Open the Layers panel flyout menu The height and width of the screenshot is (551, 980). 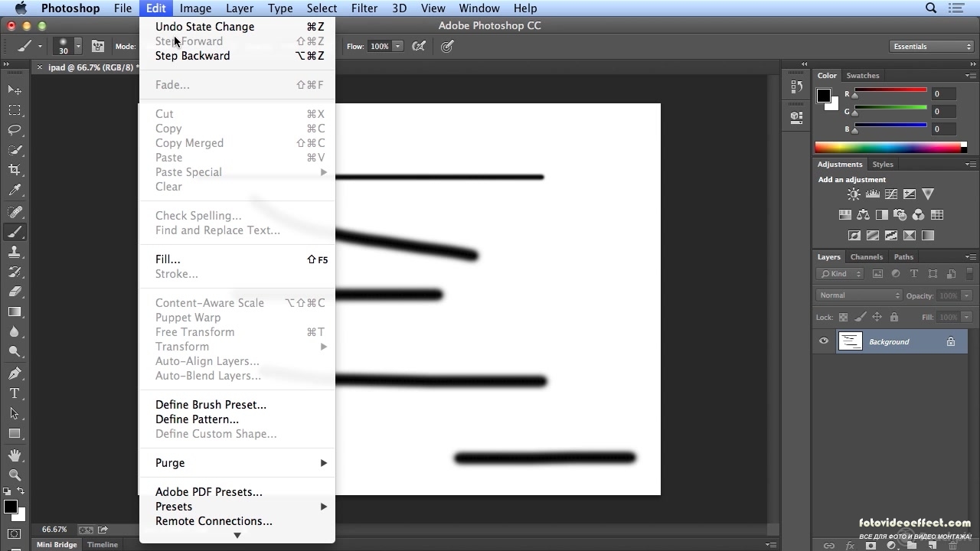(x=970, y=257)
